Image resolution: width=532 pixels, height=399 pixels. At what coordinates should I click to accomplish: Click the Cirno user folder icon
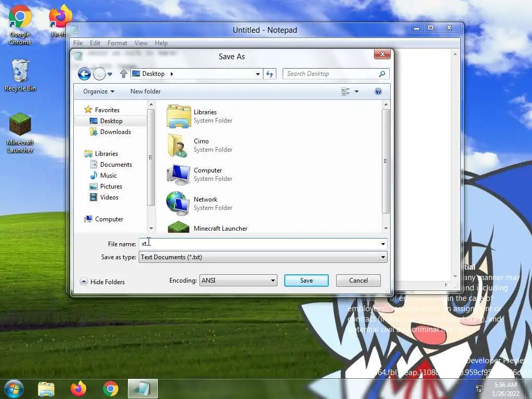pos(179,145)
